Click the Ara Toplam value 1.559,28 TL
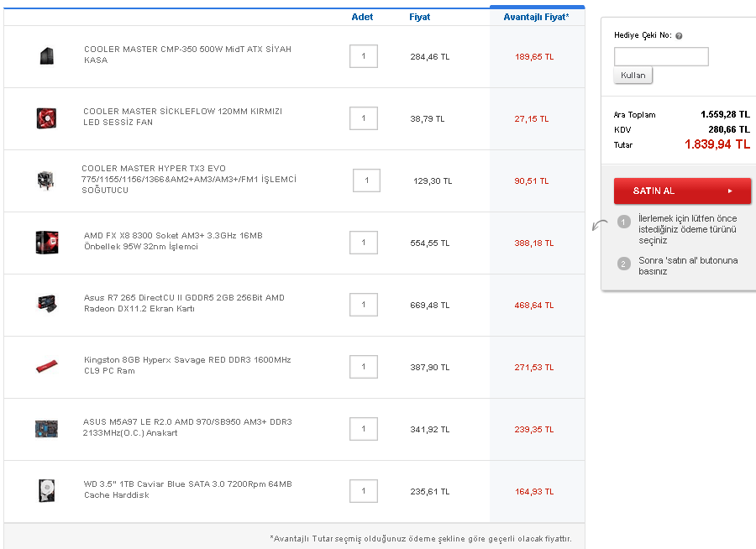 click(725, 115)
